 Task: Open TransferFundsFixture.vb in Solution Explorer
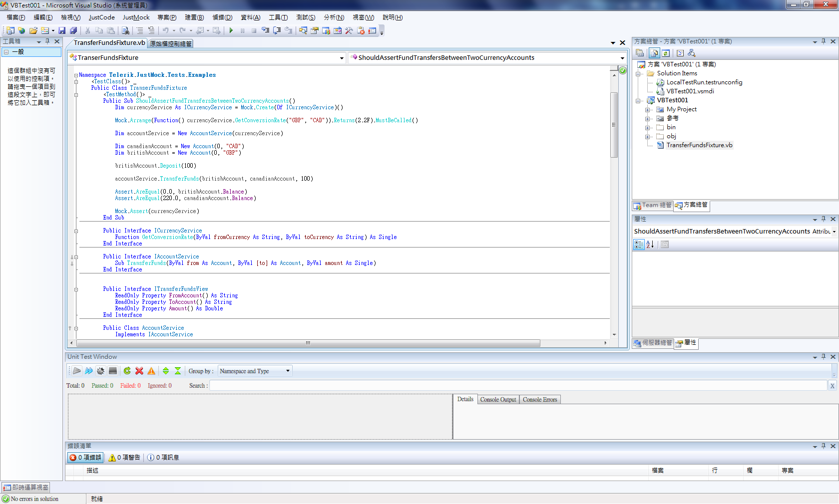click(x=699, y=145)
